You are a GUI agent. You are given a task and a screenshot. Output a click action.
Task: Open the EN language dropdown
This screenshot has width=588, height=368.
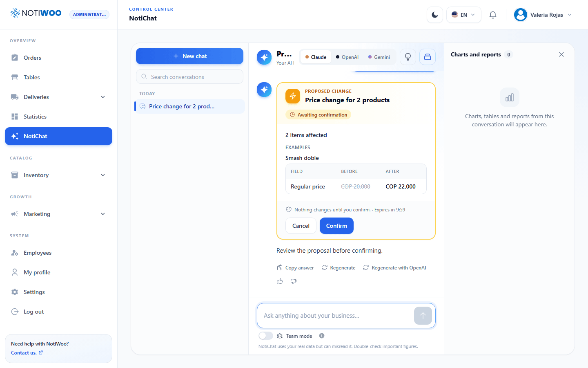pos(464,15)
